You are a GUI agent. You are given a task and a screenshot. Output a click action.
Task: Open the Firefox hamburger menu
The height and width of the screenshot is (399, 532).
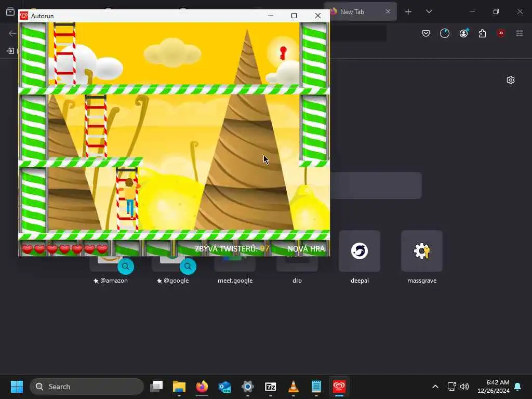[520, 33]
